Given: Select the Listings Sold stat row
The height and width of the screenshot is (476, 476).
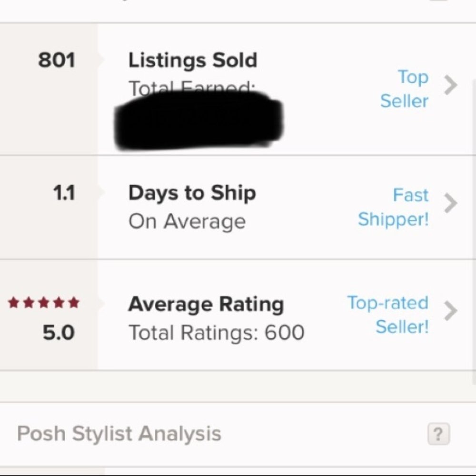Looking at the screenshot, I should coord(192,59).
